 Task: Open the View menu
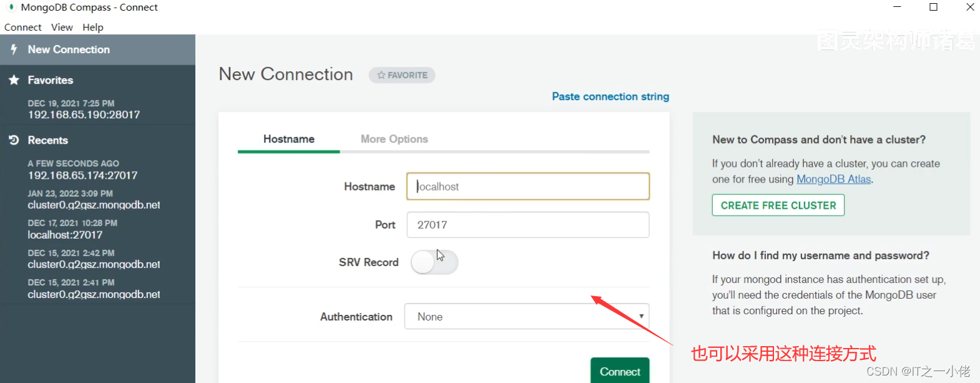tap(62, 27)
